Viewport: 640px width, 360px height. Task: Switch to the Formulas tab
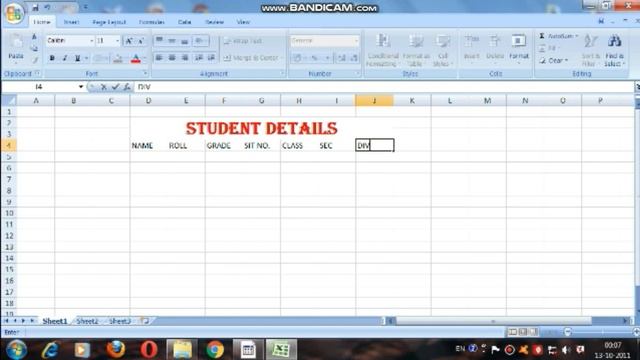[151, 22]
